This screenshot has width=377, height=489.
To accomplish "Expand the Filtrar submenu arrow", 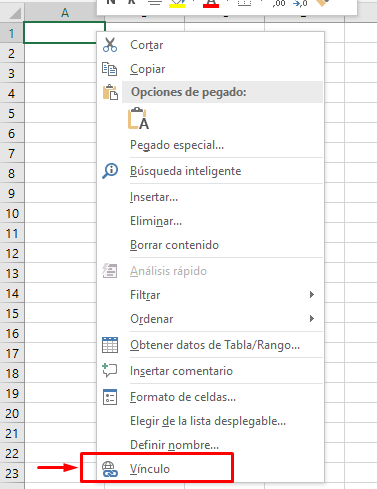I will tap(312, 295).
